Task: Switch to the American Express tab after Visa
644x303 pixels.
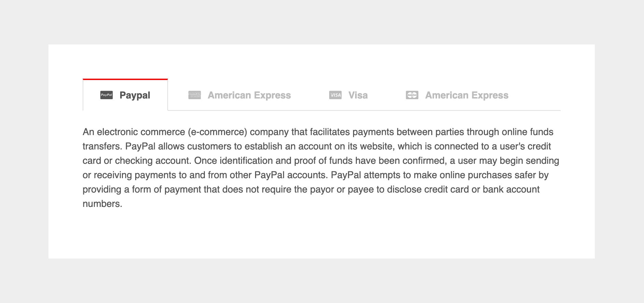Action: click(457, 95)
